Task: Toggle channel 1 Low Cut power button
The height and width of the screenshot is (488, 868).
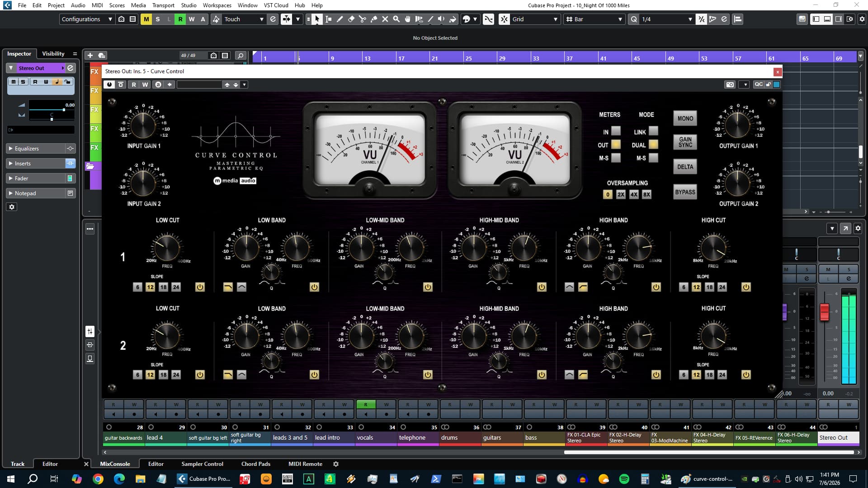Action: point(200,287)
